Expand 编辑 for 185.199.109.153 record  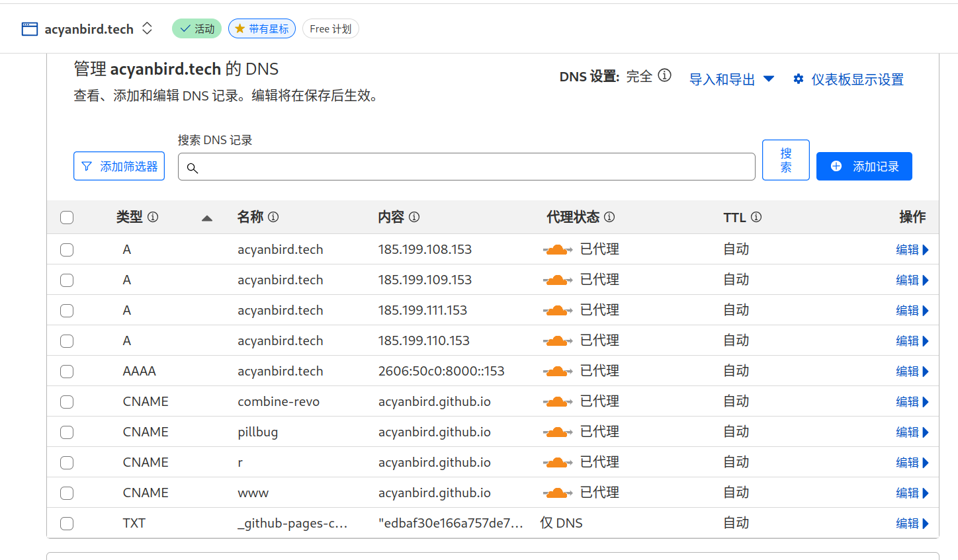[912, 280]
